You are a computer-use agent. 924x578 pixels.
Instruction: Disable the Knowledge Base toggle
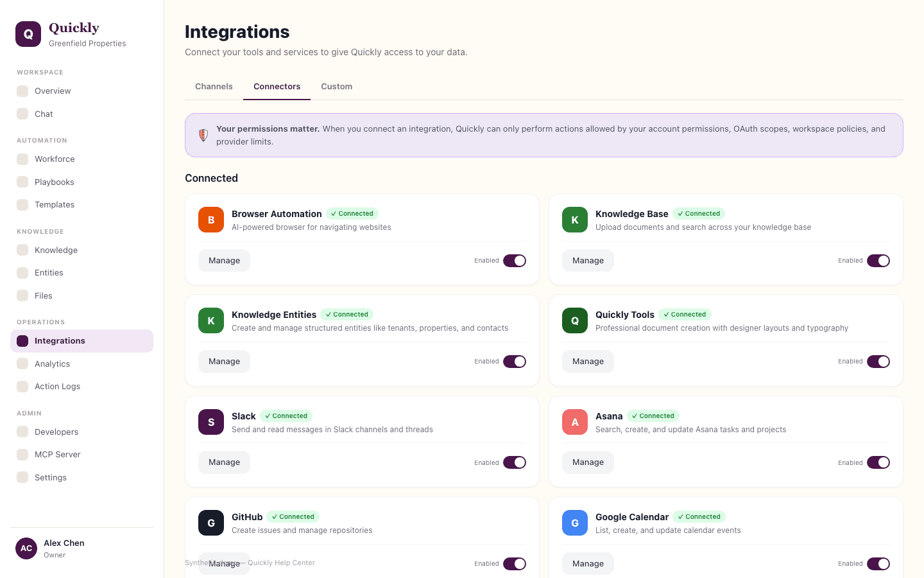pos(878,261)
